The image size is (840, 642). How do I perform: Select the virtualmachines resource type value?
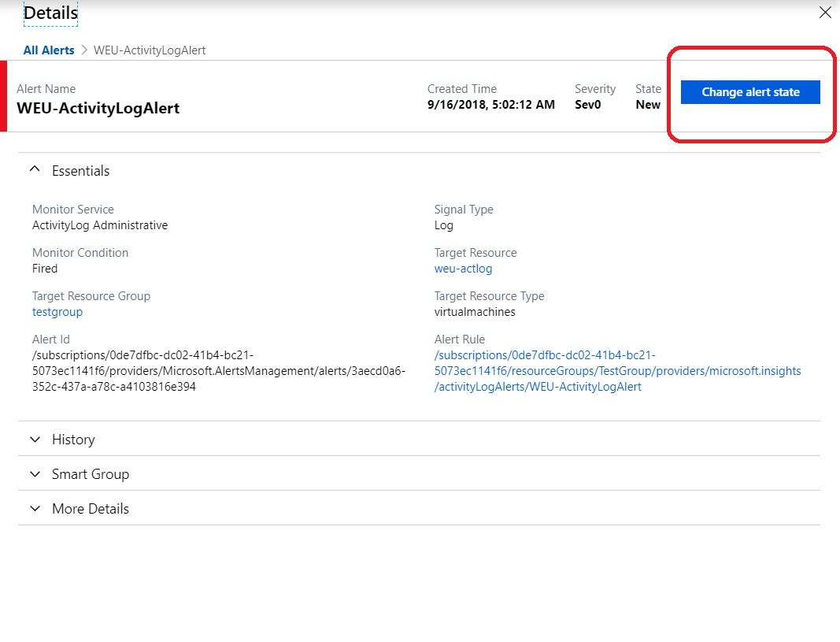click(x=475, y=312)
